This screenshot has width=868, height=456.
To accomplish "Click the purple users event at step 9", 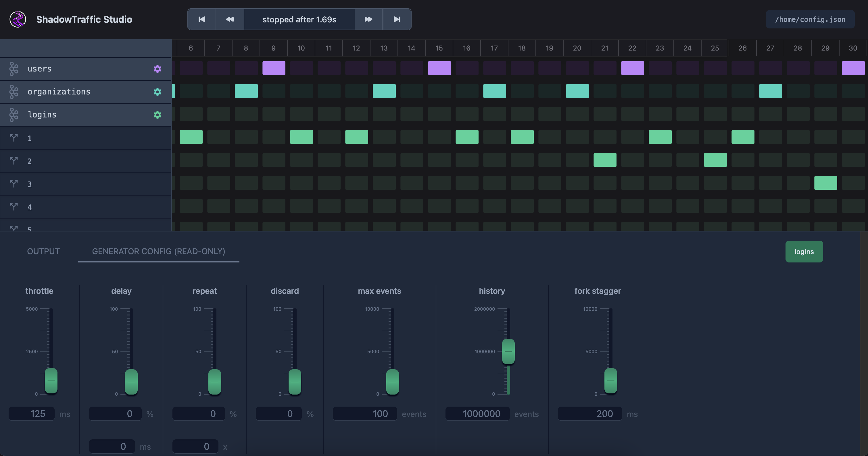I will point(274,68).
